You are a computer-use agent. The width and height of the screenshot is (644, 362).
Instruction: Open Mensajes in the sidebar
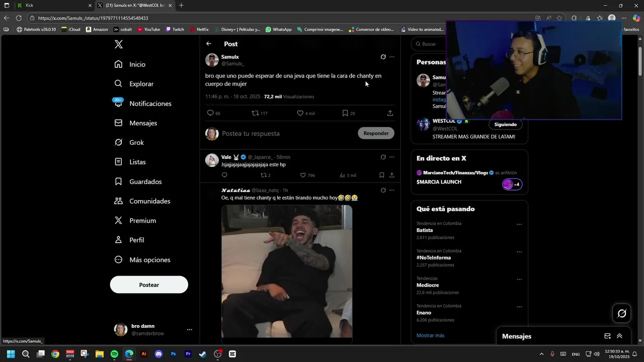pyautogui.click(x=136, y=123)
